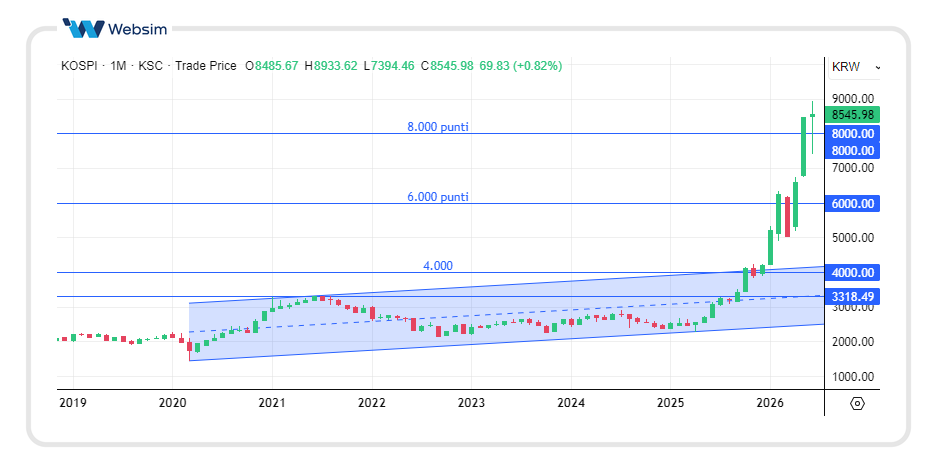Click the low value L7394.46
This screenshot has height=473, width=937.
coord(388,66)
